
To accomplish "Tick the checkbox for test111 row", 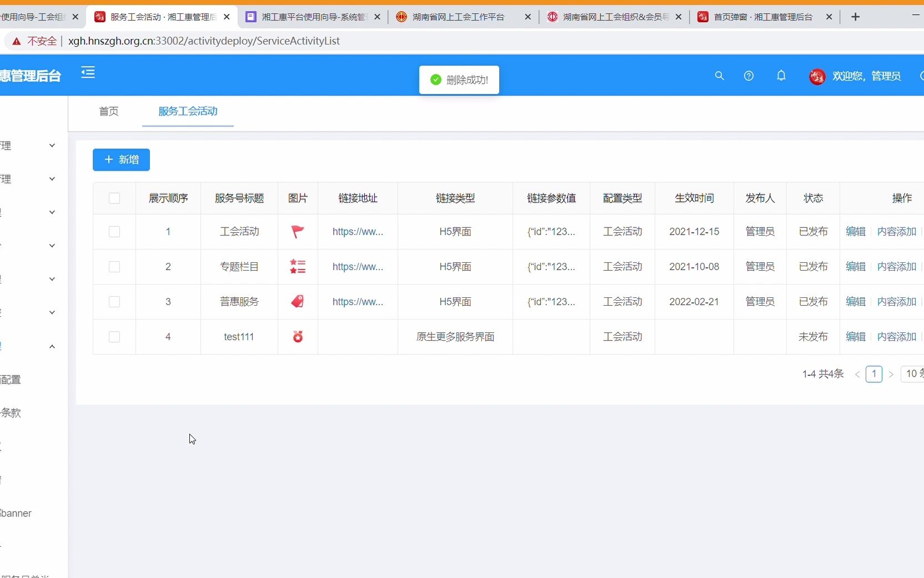I will [x=114, y=337].
